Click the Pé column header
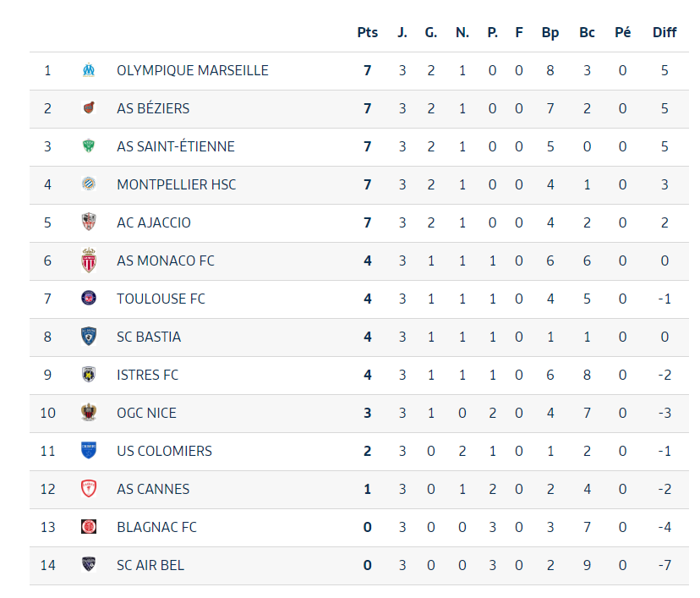This screenshot has width=700, height=598. (623, 32)
